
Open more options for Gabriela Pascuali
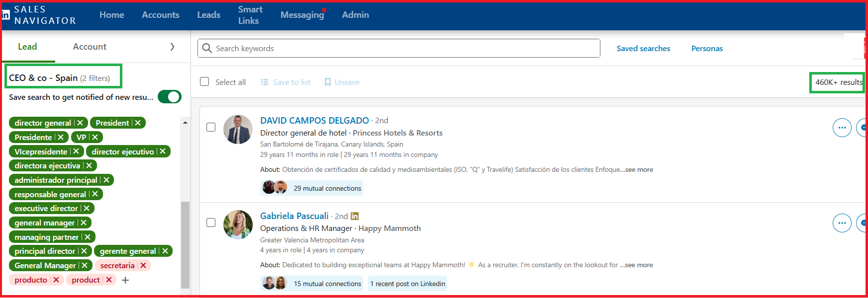(842, 223)
